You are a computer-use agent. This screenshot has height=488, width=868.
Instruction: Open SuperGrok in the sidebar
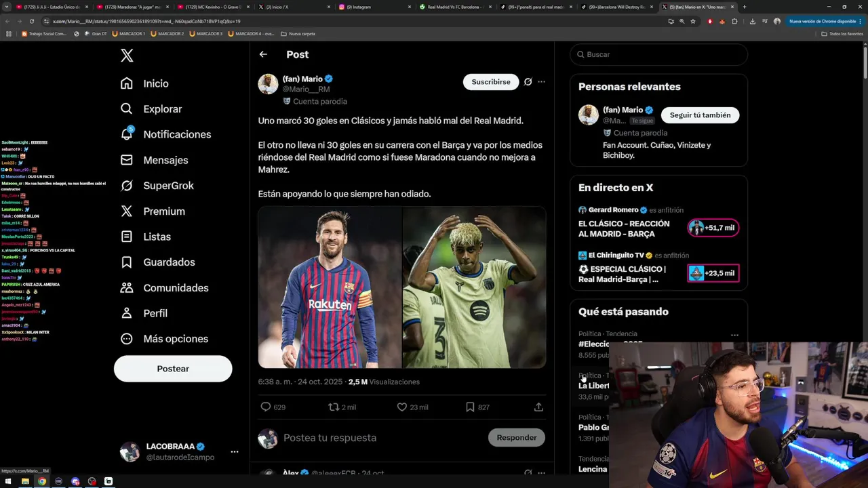tap(156, 186)
